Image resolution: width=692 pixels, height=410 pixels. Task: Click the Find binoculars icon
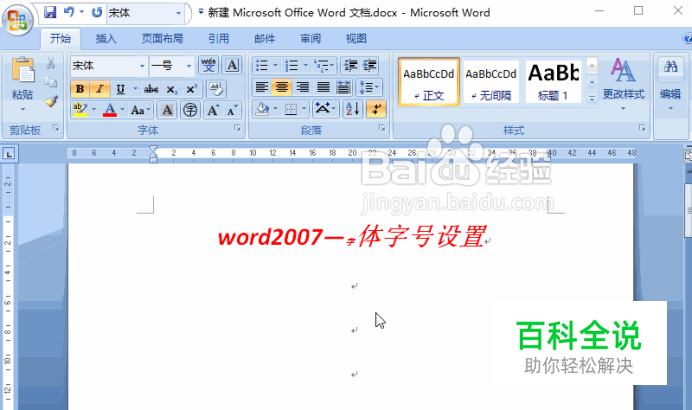[670, 67]
